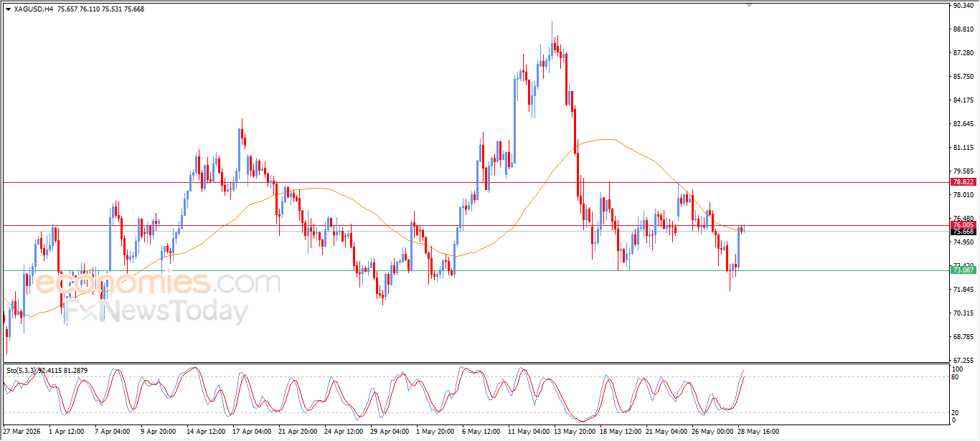Click the Sto(5,3,3) indicator label
Viewport: 980px width, 441px height.
point(22,370)
